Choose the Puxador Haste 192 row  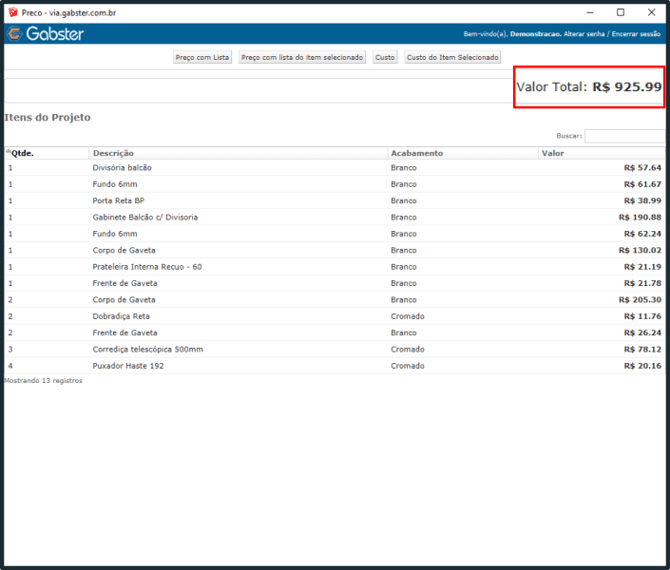coord(128,366)
